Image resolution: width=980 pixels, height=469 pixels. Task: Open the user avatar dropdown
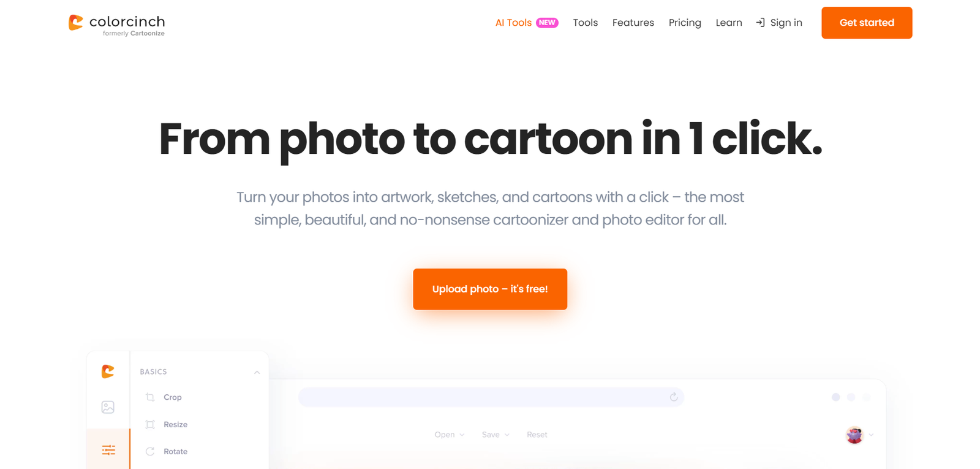(x=859, y=435)
